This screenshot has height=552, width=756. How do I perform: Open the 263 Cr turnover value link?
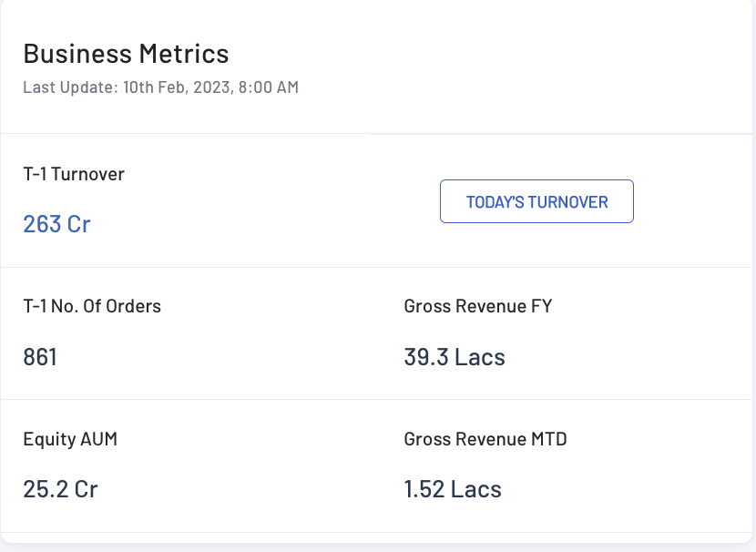pyautogui.click(x=56, y=223)
